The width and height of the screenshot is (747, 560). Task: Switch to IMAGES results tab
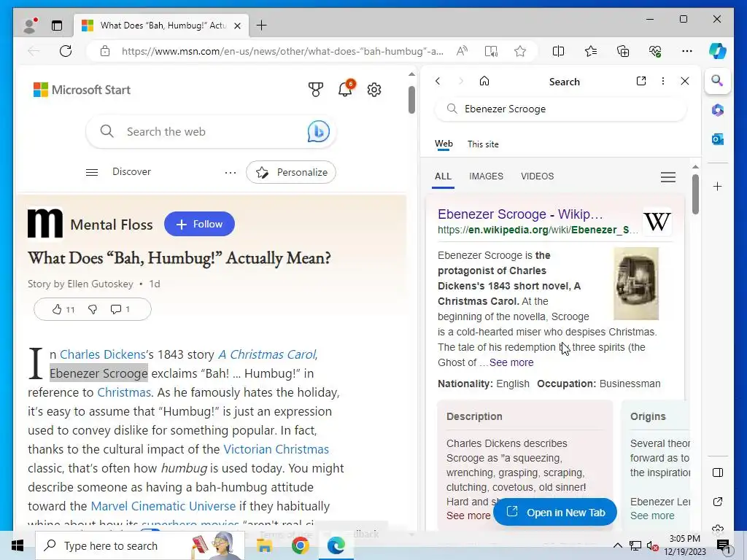tap(486, 176)
